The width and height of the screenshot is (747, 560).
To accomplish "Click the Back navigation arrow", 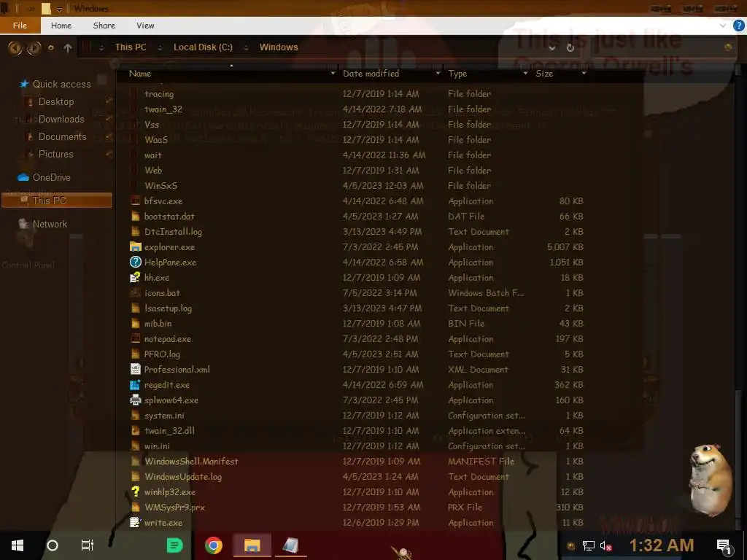I will click(x=15, y=47).
